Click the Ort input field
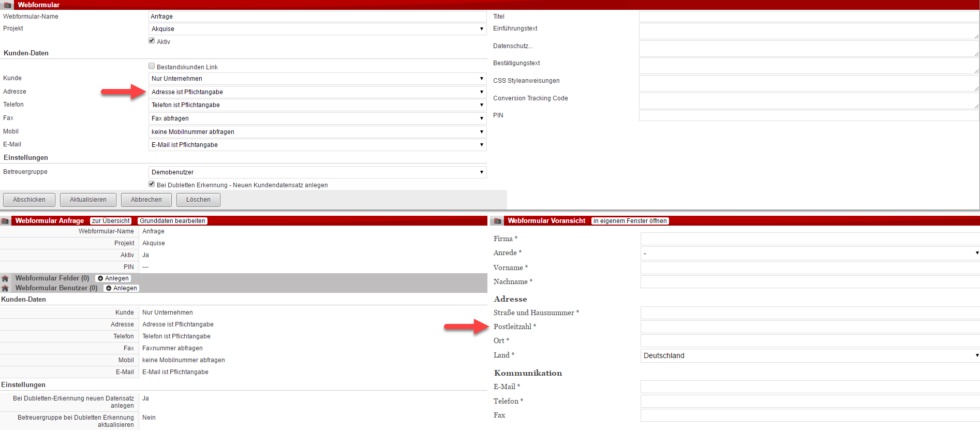The image size is (980, 430). [810, 340]
